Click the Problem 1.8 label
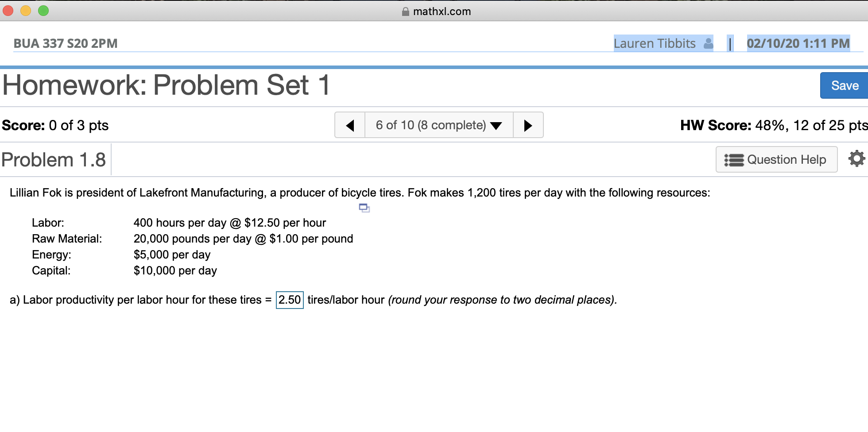Viewport: 868px width, 432px height. 54,159
